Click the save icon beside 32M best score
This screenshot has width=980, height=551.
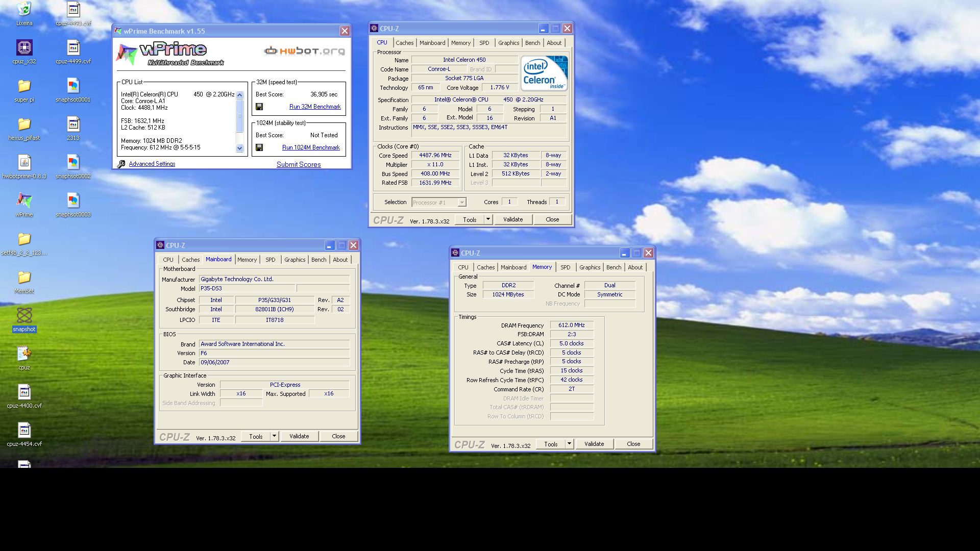tap(259, 107)
